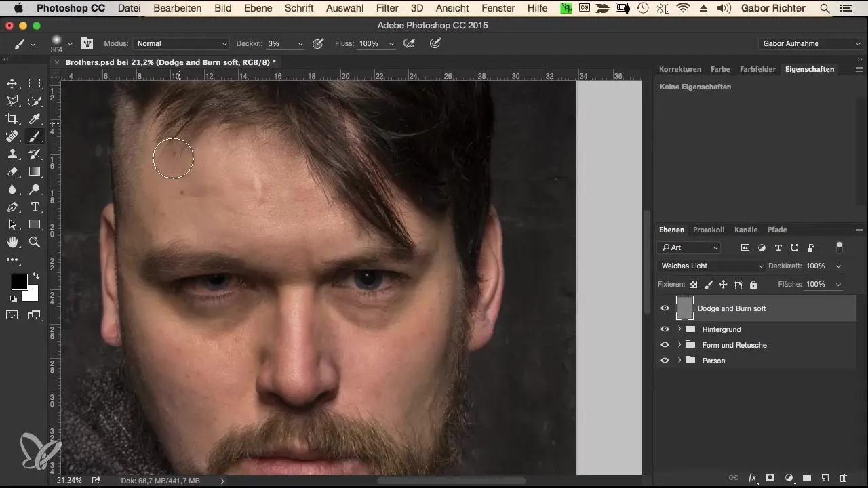Reset to default foreground and background colors
This screenshot has height=488, width=868.
tap(13, 298)
